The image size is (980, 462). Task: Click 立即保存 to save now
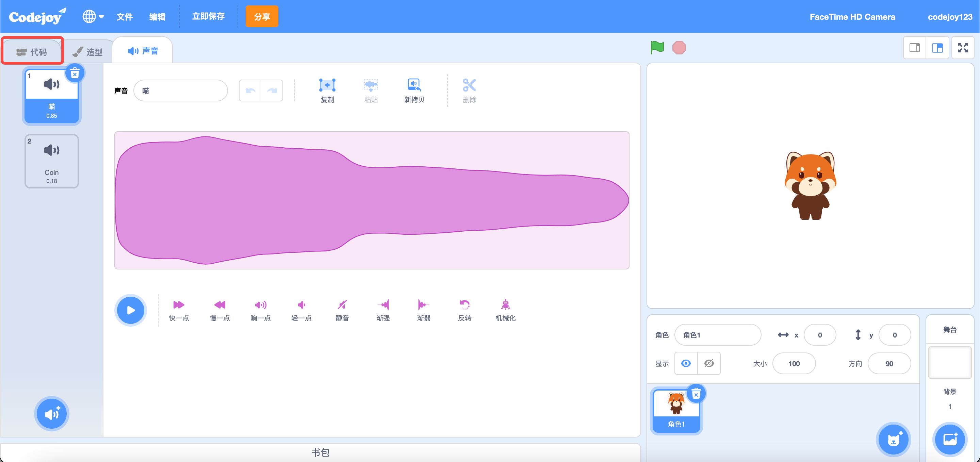(x=208, y=17)
